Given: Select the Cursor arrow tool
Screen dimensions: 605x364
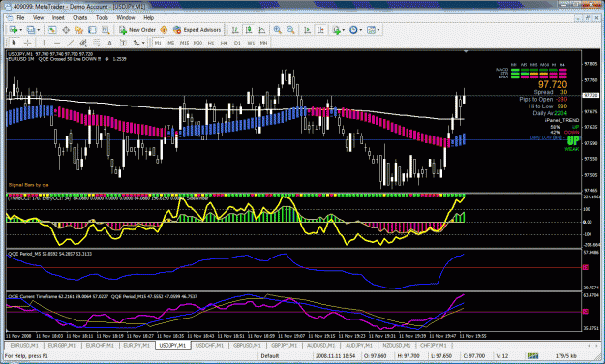Looking at the screenshot, I should [14, 43].
